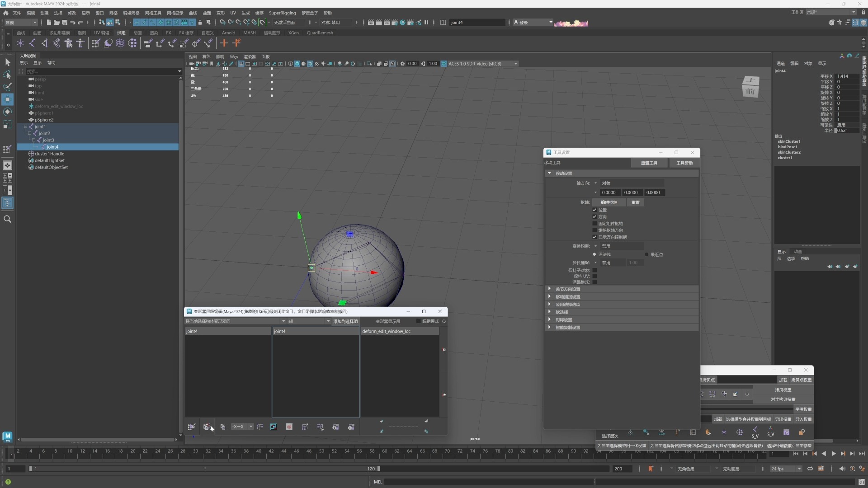Click the refresh icon beside 编辑模式
The height and width of the screenshot is (488, 868).
point(444,321)
